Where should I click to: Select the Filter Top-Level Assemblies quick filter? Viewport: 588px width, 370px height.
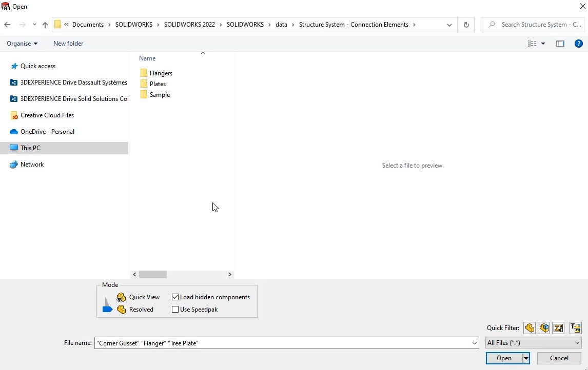pos(575,328)
